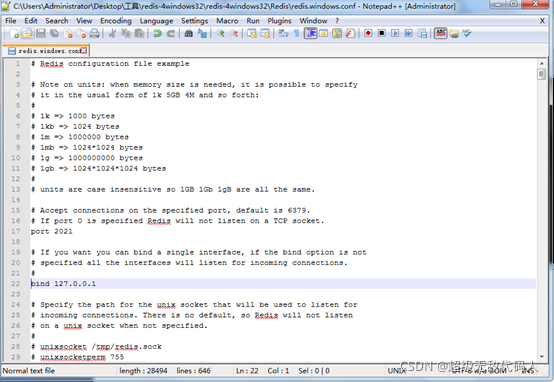This screenshot has height=382, width=554.
Task: Click the vertical scrollbar thumb
Action: coord(541,74)
